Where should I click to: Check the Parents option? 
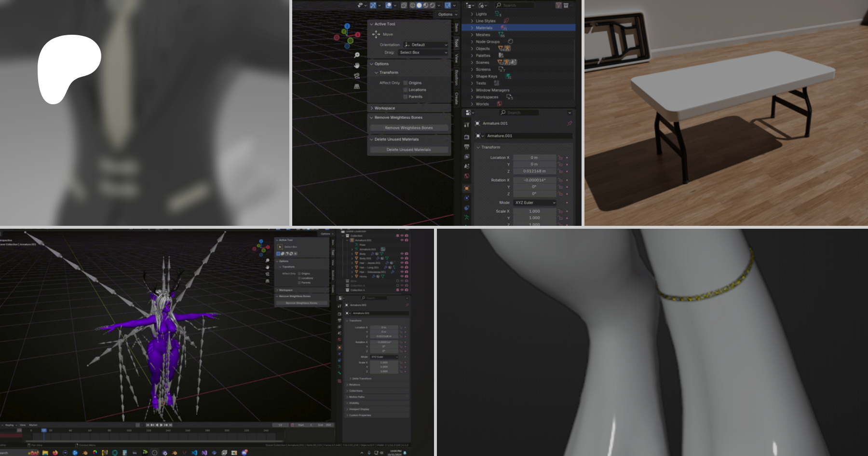[406, 97]
